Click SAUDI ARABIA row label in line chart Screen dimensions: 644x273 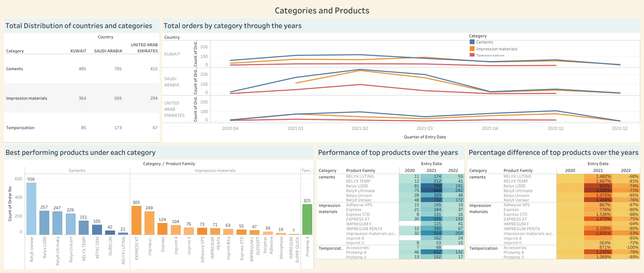coord(172,82)
